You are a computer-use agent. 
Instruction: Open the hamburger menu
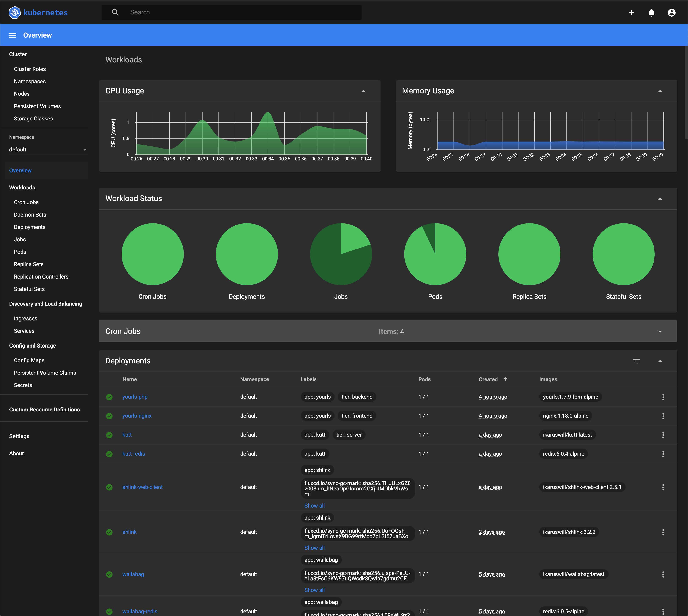coord(12,35)
